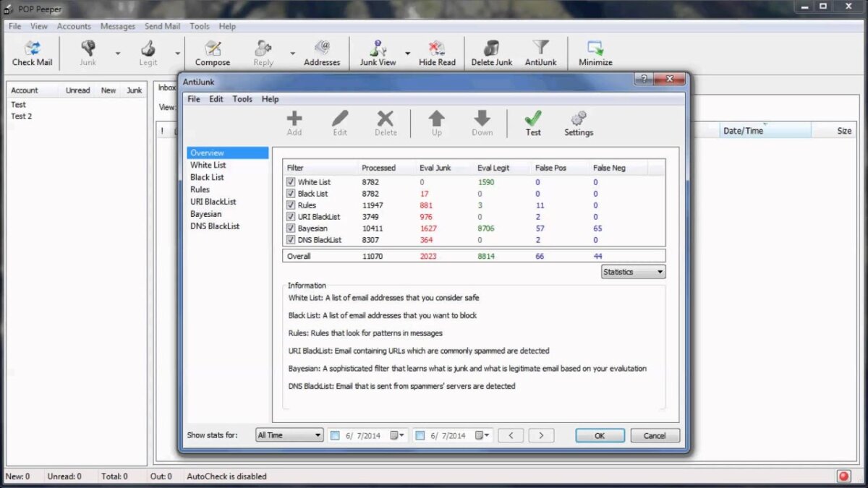Image resolution: width=868 pixels, height=488 pixels.
Task: Click the Up arrow icon in AntiJunk
Action: tap(437, 119)
